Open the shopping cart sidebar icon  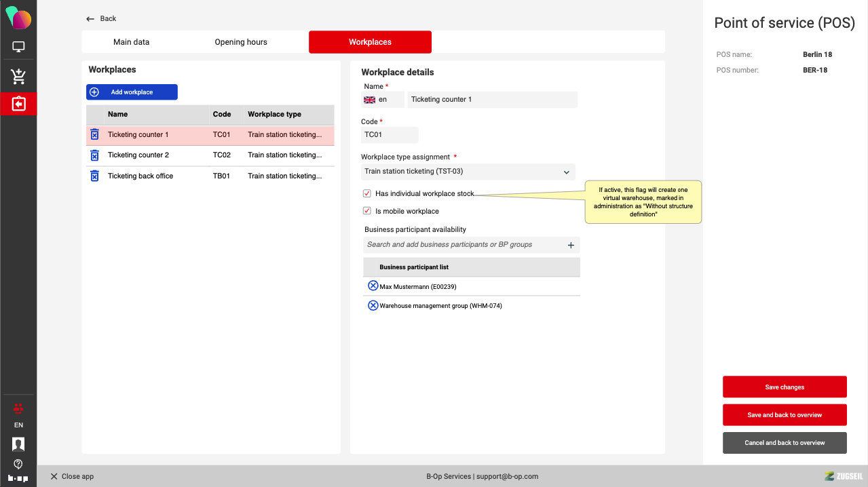click(18, 77)
